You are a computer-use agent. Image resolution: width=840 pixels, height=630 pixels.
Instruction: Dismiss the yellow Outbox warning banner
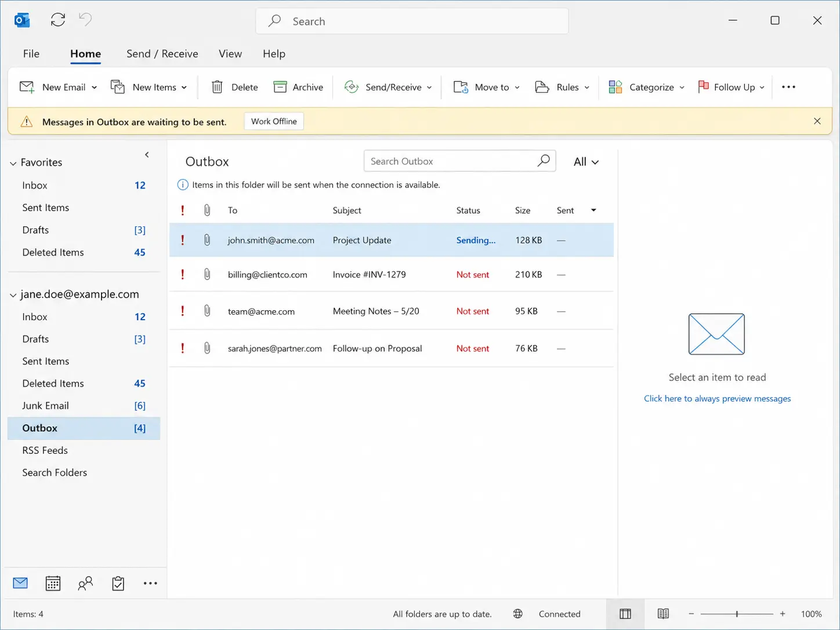817,121
